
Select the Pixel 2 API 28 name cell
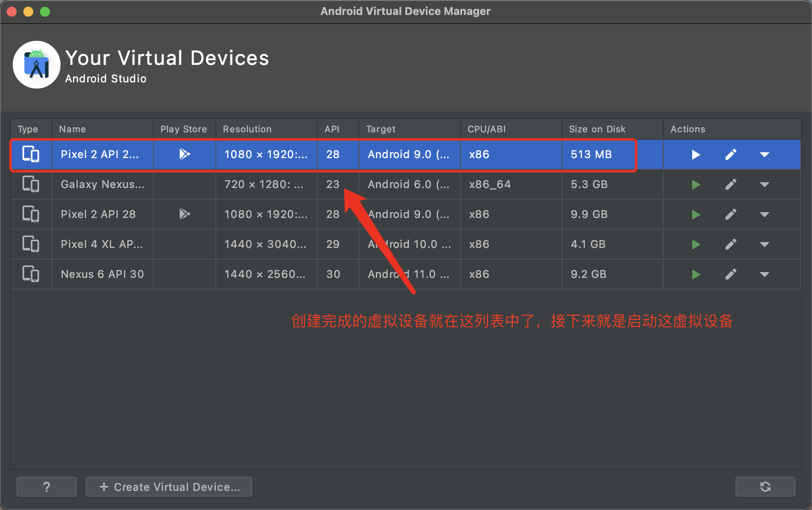103,214
